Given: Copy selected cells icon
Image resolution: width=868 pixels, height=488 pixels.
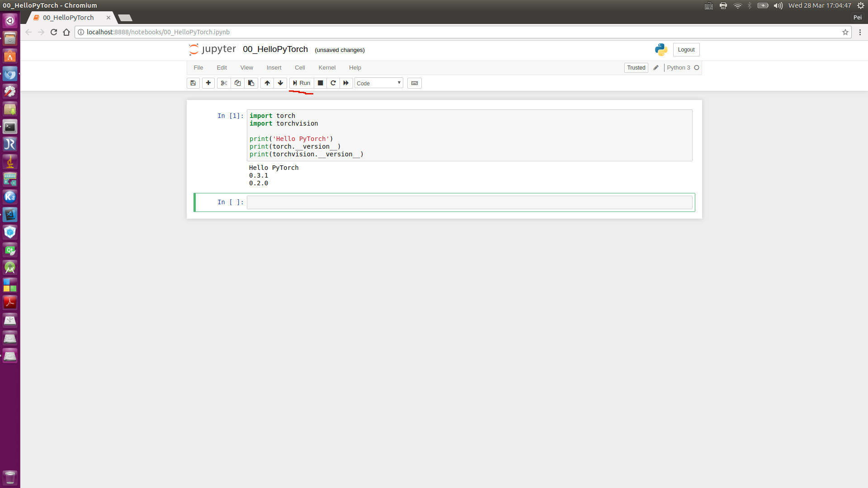Looking at the screenshot, I should point(237,83).
